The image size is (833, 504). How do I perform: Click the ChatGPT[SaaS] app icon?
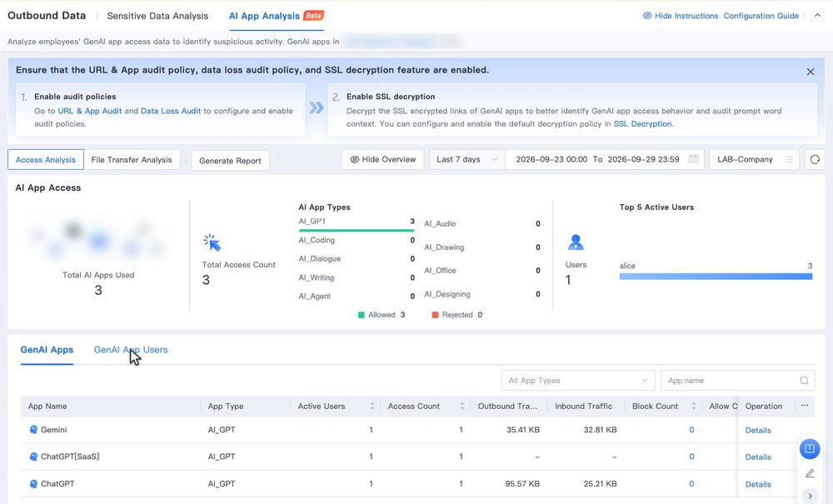[x=33, y=457]
